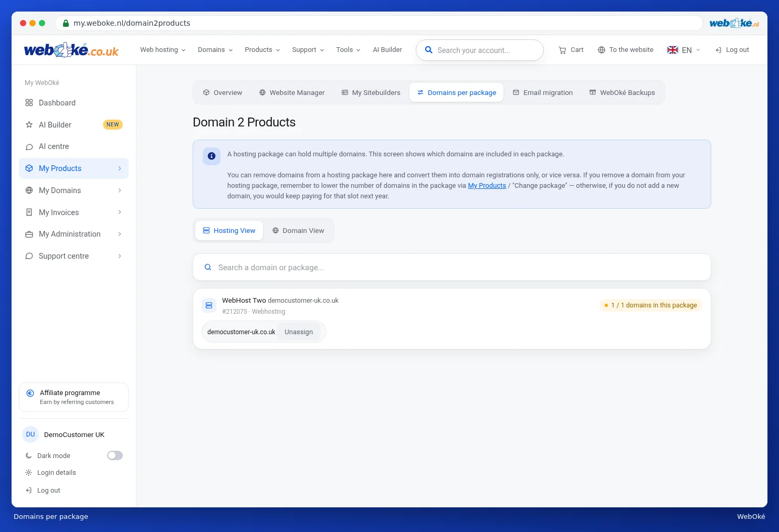This screenshot has height=532, width=779.
Task: Follow the My Products link in notice
Action: pyautogui.click(x=487, y=186)
